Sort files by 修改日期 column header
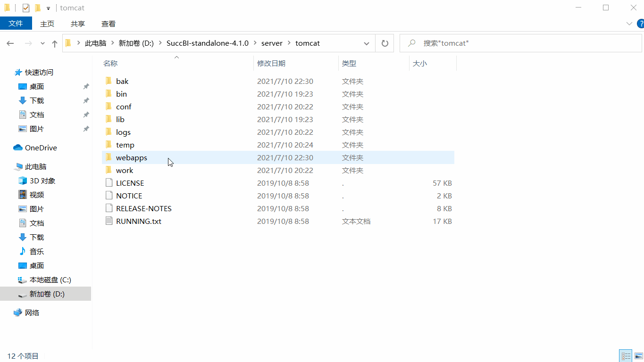 click(x=272, y=63)
